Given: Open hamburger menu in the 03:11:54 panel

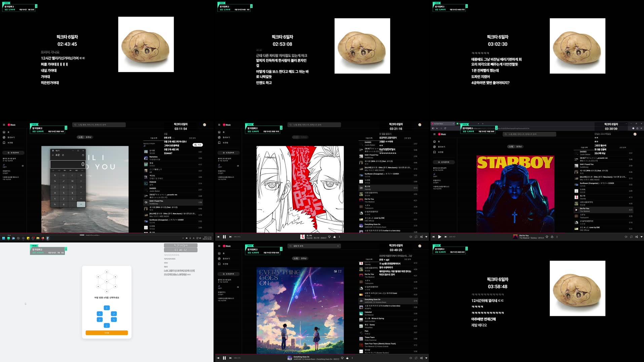Looking at the screenshot, I should pos(4,125).
